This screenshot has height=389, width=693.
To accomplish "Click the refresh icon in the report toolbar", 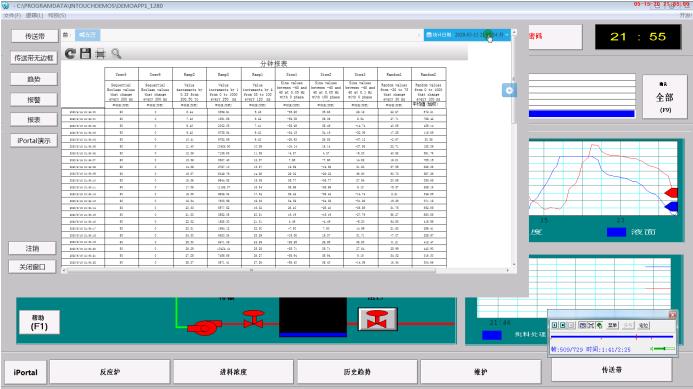I will click(x=70, y=53).
